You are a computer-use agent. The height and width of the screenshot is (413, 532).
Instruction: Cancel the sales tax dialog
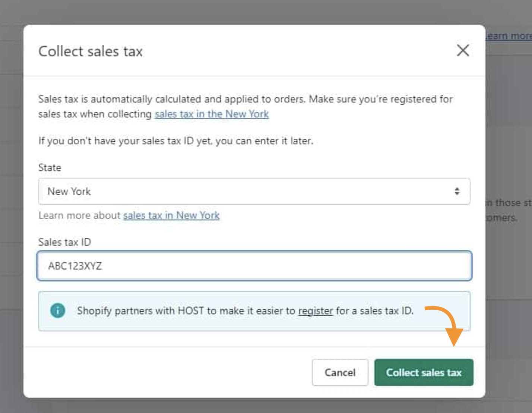pyautogui.click(x=340, y=372)
